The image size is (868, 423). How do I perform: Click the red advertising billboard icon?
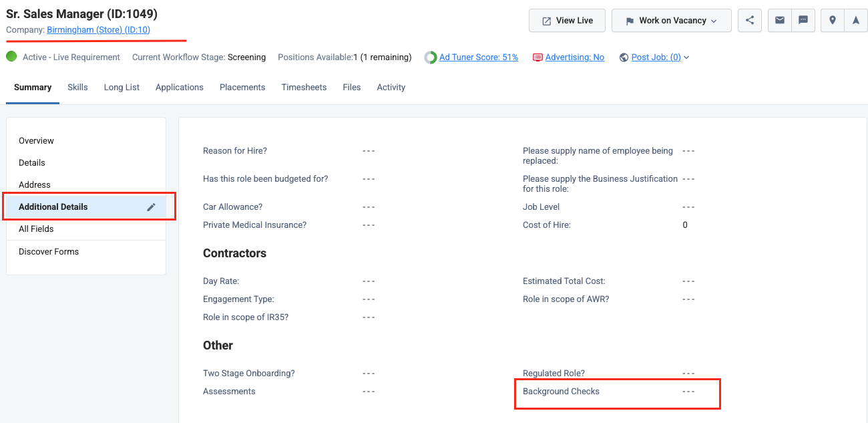(x=537, y=57)
